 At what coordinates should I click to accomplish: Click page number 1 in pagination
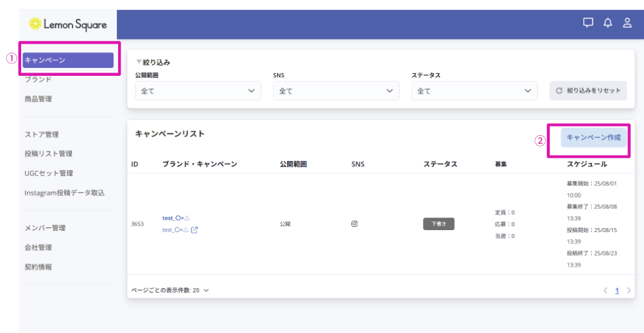pos(617,290)
